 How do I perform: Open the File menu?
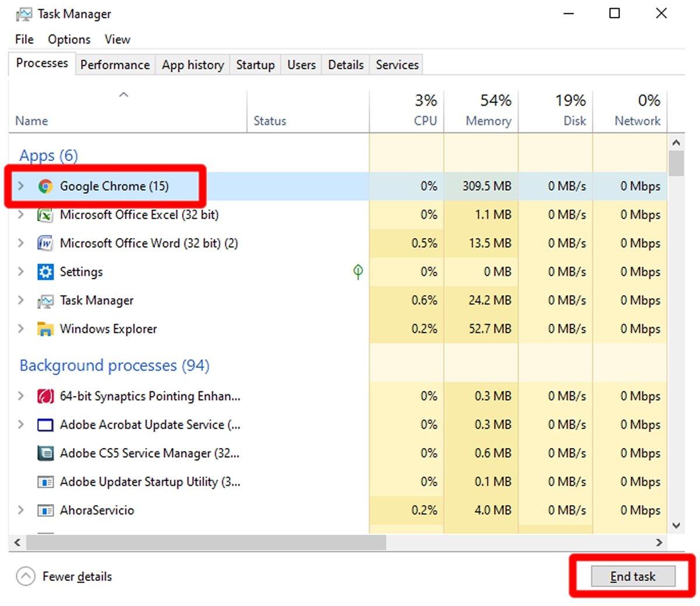click(24, 39)
